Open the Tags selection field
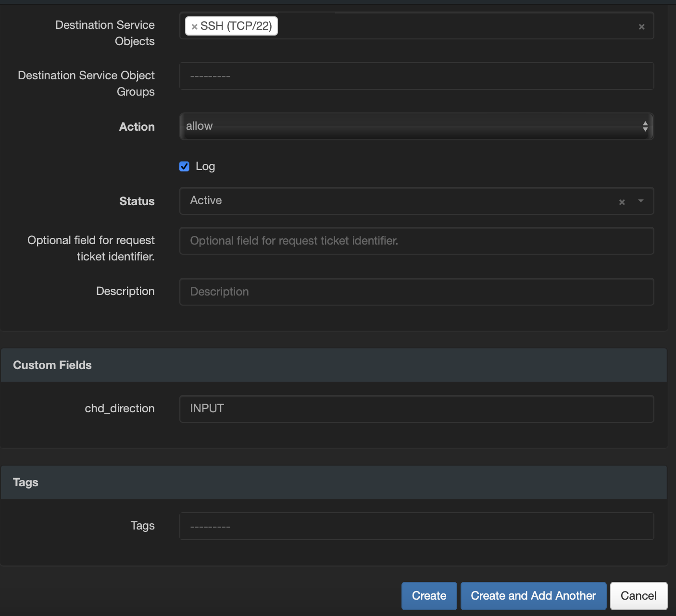The width and height of the screenshot is (676, 616). coord(416,526)
